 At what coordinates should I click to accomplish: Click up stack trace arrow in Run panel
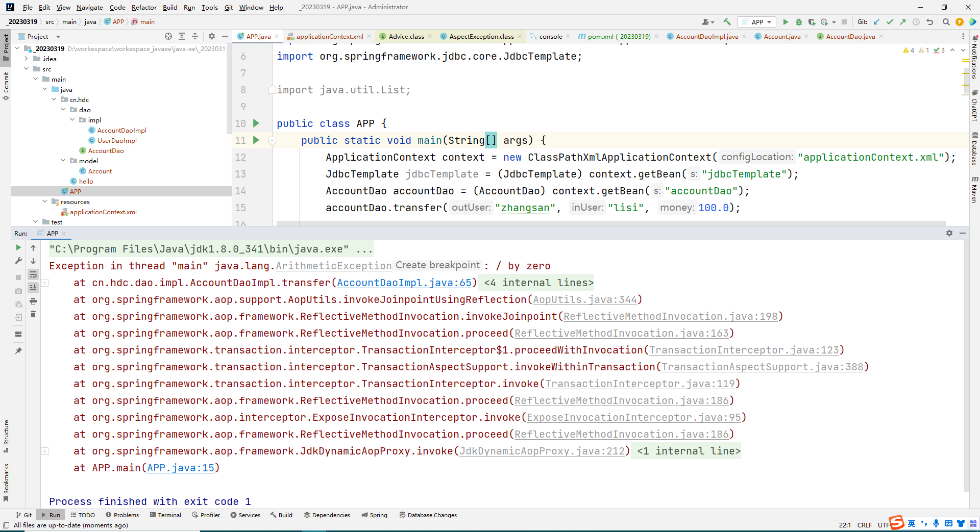pos(33,248)
